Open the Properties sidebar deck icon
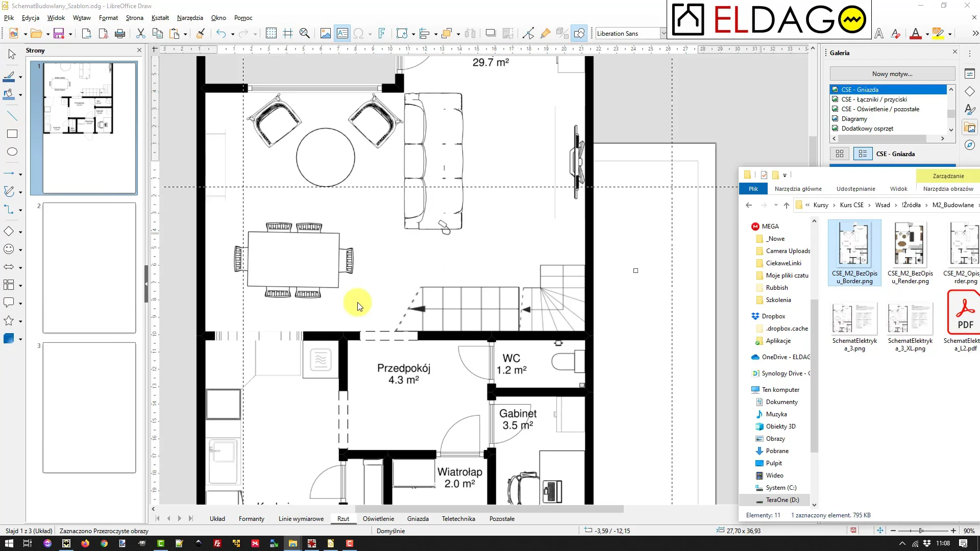The height and width of the screenshot is (551, 980). point(970,74)
